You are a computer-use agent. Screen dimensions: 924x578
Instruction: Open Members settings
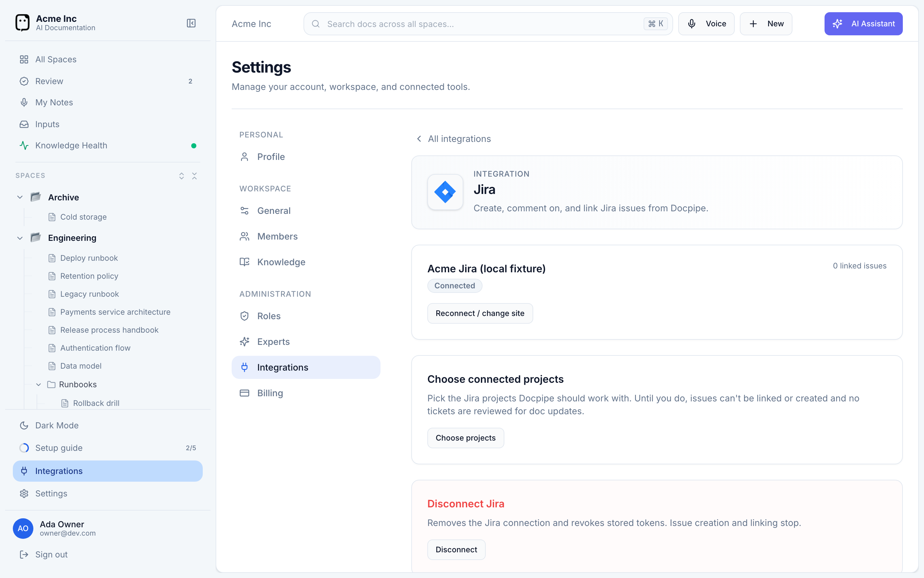(306, 236)
